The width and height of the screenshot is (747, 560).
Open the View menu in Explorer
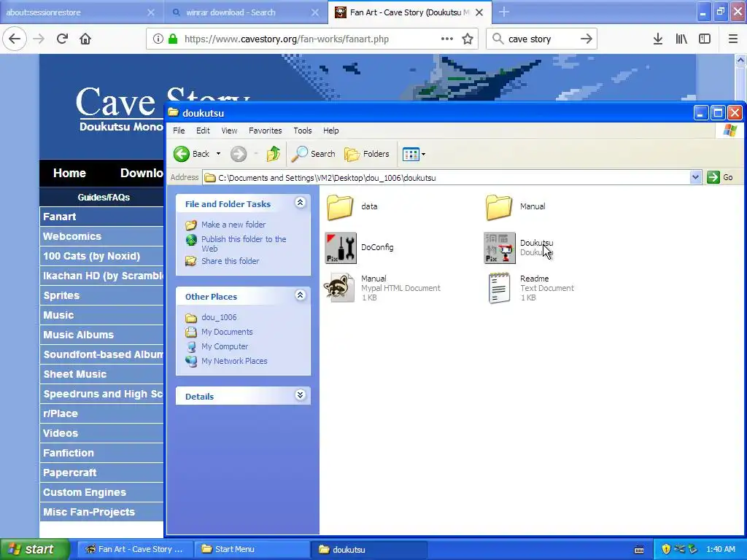click(229, 131)
